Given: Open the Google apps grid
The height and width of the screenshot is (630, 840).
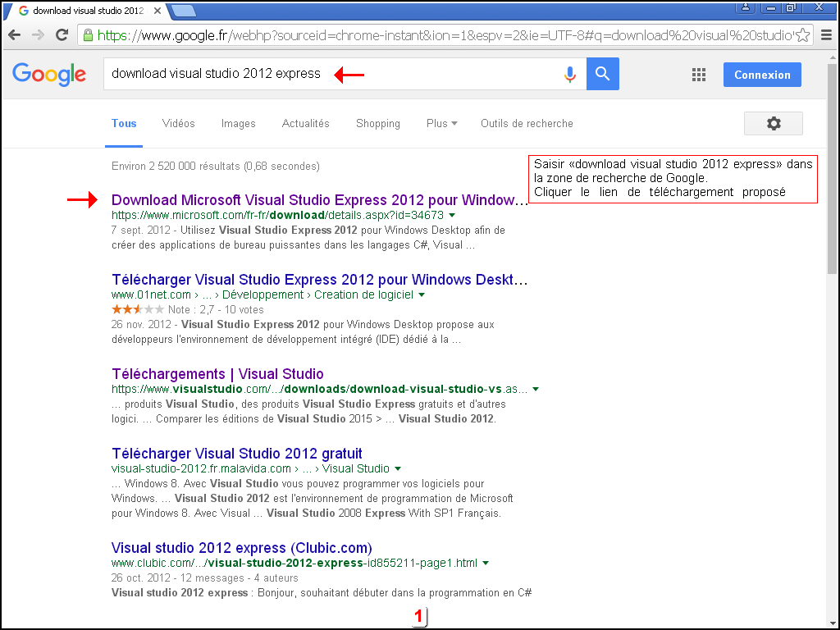Looking at the screenshot, I should pos(699,75).
